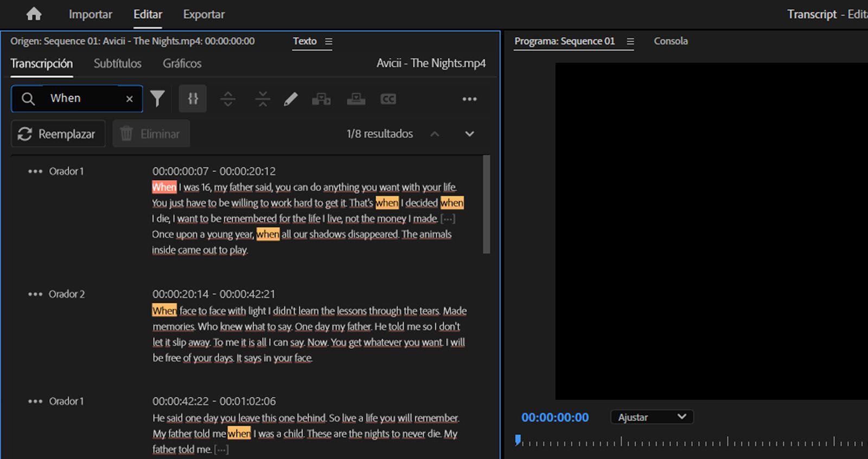
Task: Click the blue 00:00:00:00 playhead timecode
Action: point(555,417)
